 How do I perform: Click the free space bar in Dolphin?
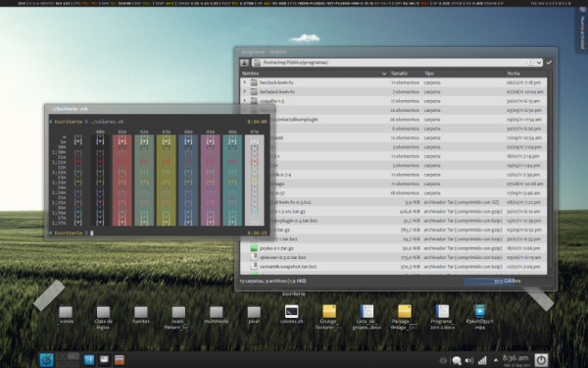click(x=508, y=281)
